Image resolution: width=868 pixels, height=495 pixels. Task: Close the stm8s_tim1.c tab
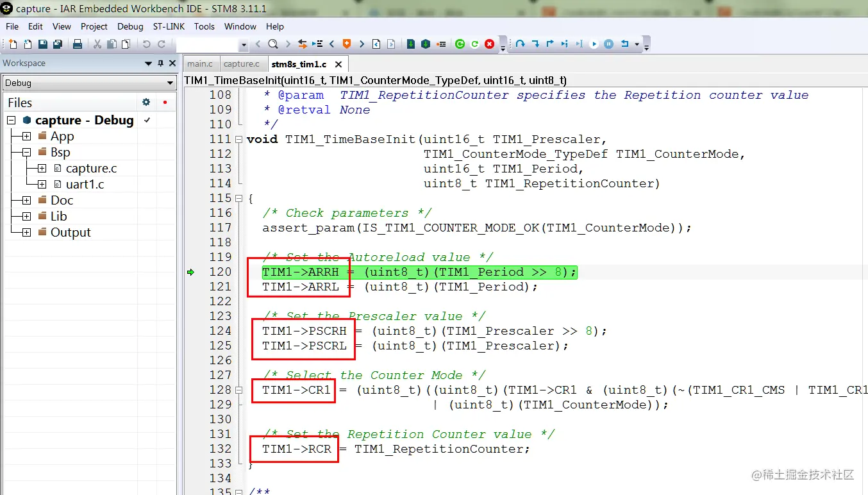(338, 64)
